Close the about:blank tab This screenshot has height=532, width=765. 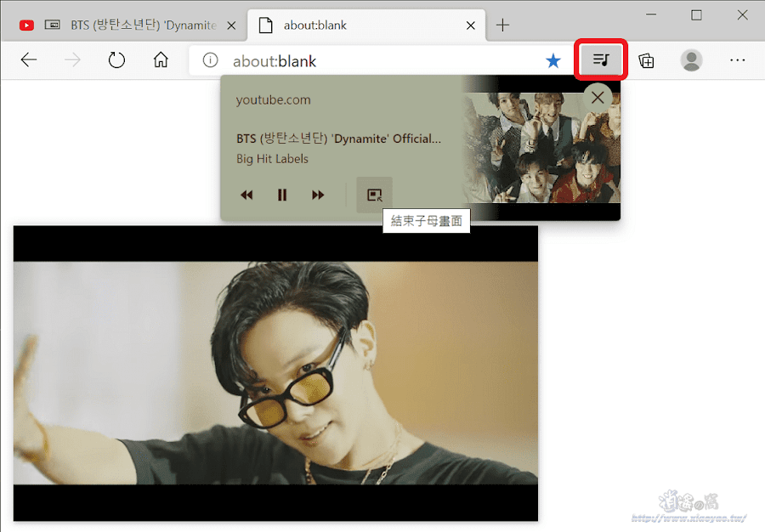470,25
